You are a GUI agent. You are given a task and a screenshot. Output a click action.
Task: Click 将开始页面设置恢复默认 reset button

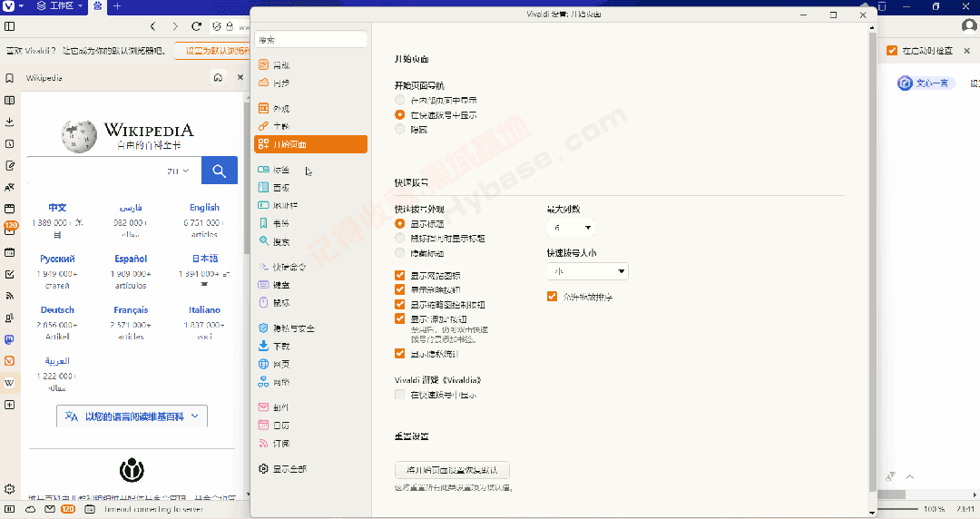tap(452, 470)
